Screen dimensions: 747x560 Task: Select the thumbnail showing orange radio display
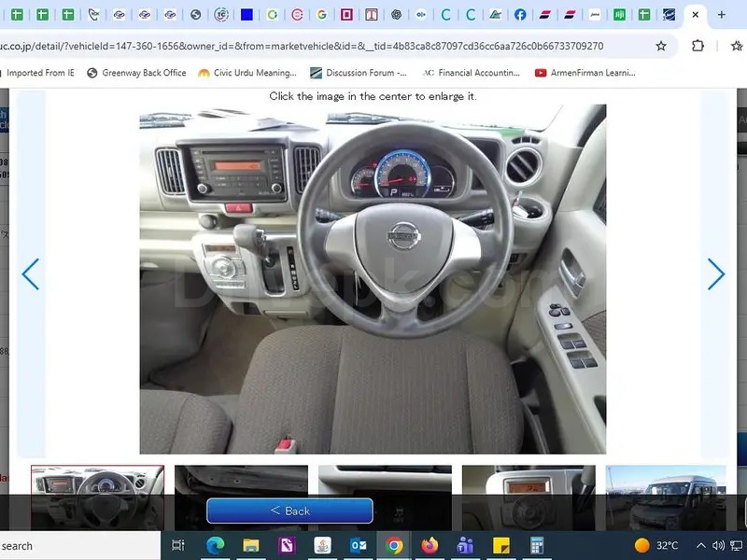pos(529,497)
